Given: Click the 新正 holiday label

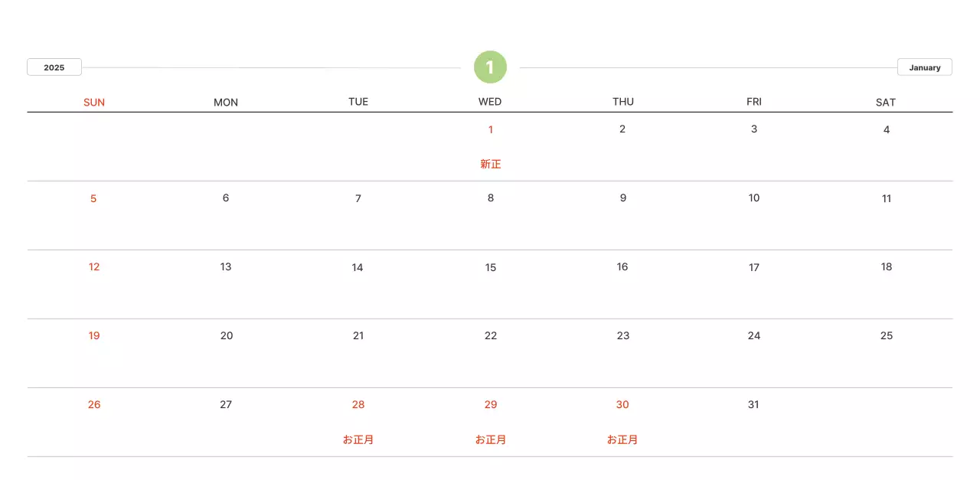Looking at the screenshot, I should pos(491,164).
